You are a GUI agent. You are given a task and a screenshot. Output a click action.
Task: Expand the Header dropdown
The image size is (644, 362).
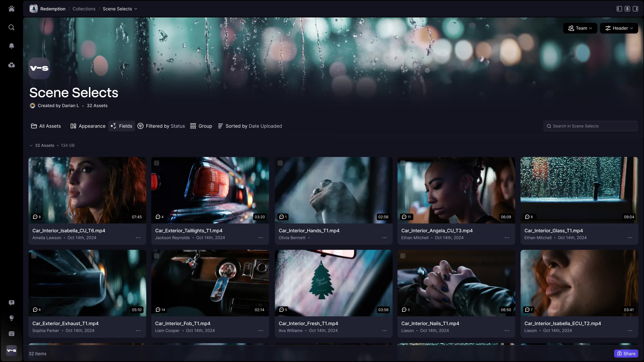[619, 28]
